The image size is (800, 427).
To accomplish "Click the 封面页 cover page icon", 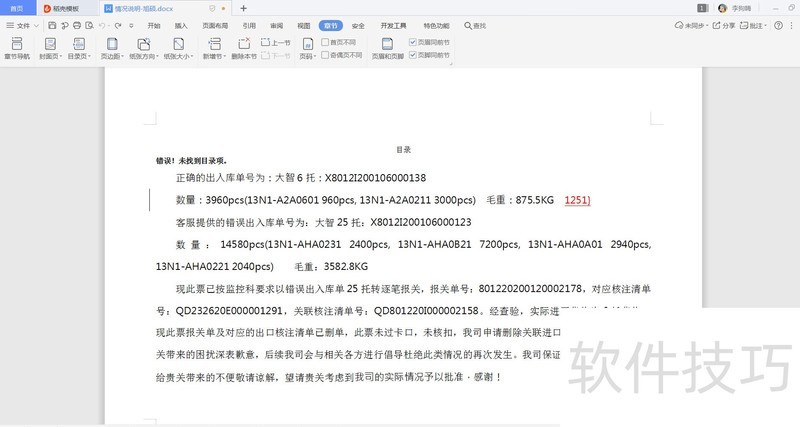I will pos(50,44).
